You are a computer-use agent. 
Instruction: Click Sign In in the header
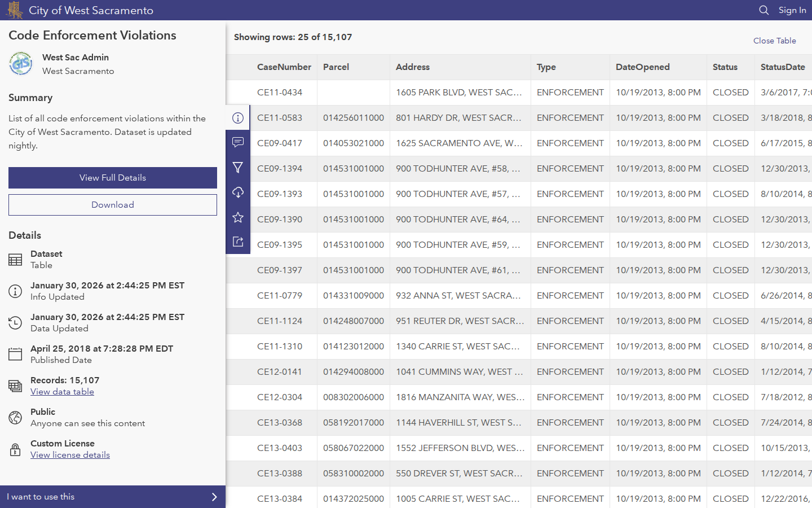792,10
